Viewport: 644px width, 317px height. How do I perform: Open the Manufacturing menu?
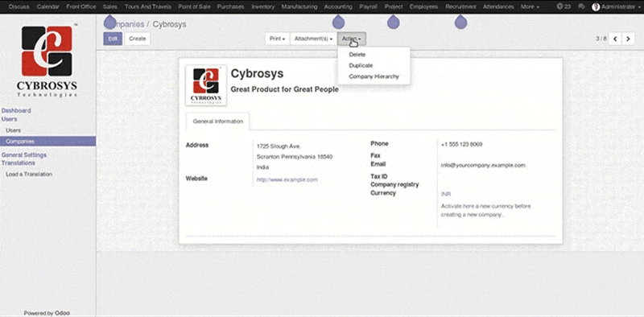click(299, 6)
